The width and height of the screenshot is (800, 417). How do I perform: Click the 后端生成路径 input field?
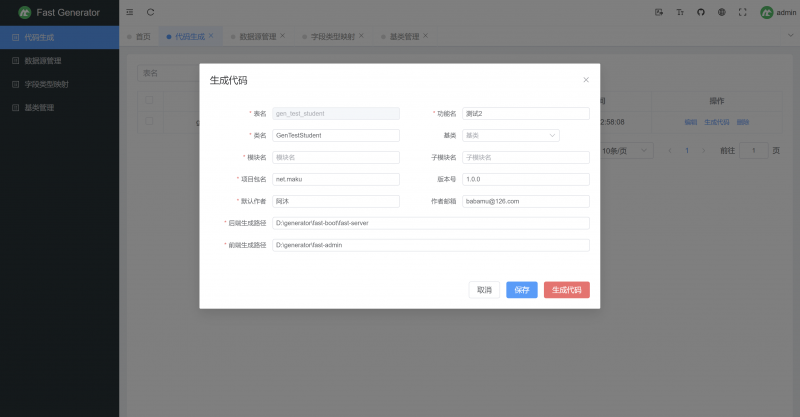[431, 223]
